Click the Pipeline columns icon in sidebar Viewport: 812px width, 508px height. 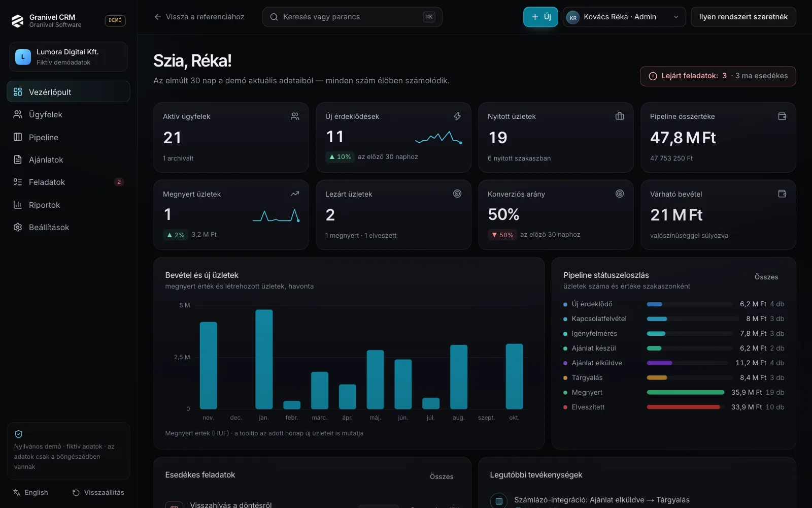pos(18,137)
